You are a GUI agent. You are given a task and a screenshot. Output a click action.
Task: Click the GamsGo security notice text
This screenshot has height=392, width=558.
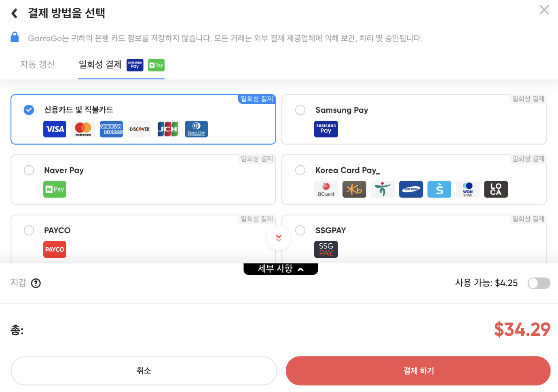click(225, 38)
